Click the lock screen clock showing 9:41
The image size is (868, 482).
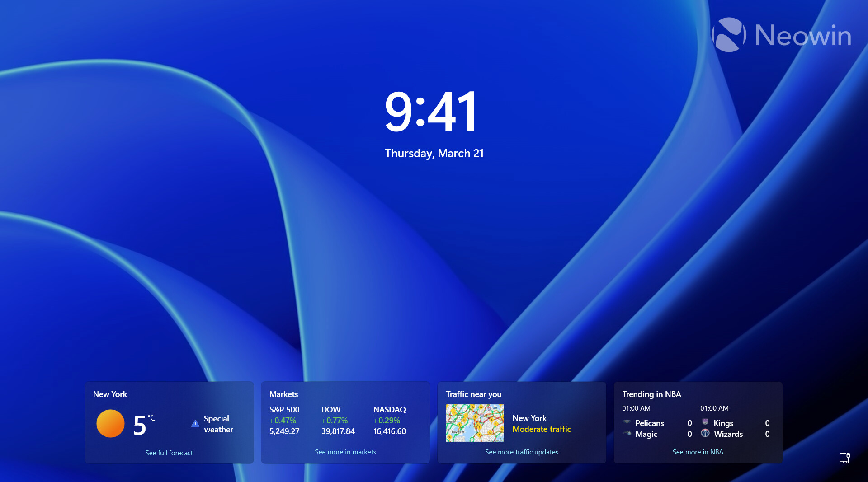[x=431, y=112]
